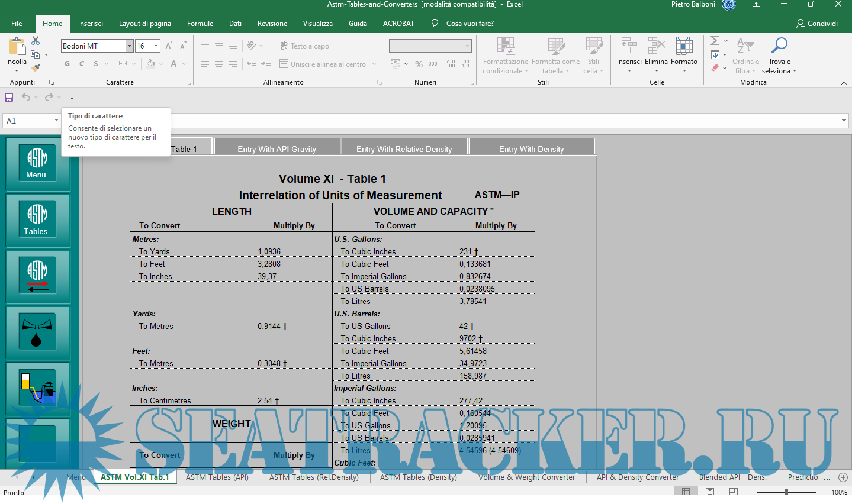
Task: Select Normal view in status bar
Action: pyautogui.click(x=686, y=492)
